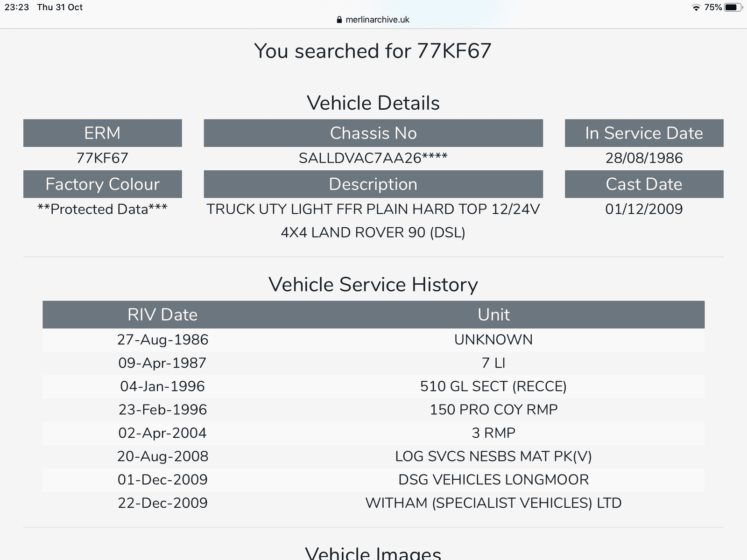Click the Factory Colour header
Image resolution: width=747 pixels, height=560 pixels.
pos(102,184)
